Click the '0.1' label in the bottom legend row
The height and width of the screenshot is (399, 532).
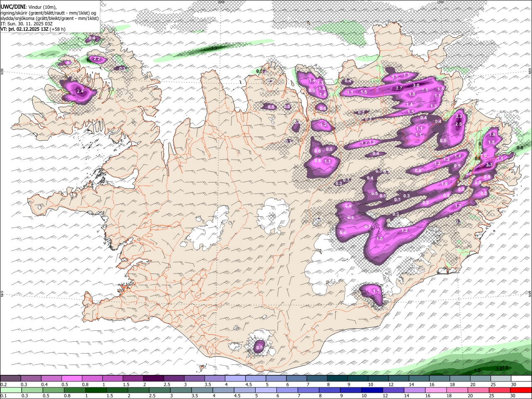point(3,396)
